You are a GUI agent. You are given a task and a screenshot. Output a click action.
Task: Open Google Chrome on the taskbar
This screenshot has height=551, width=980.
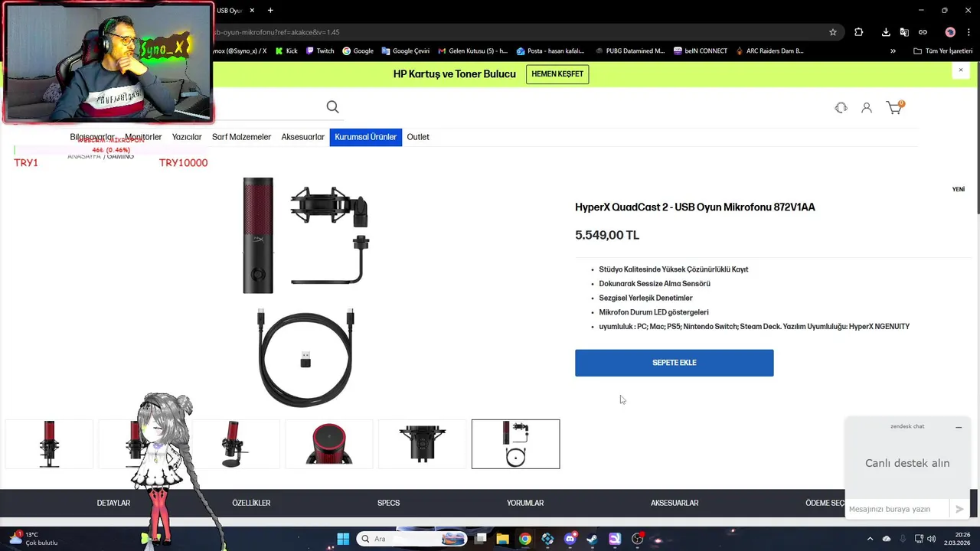(x=524, y=539)
